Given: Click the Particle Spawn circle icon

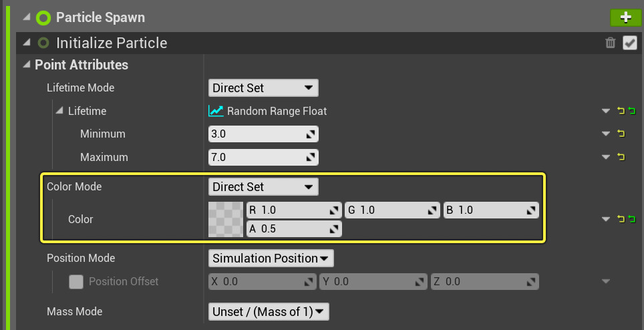Looking at the screenshot, I should (43, 18).
